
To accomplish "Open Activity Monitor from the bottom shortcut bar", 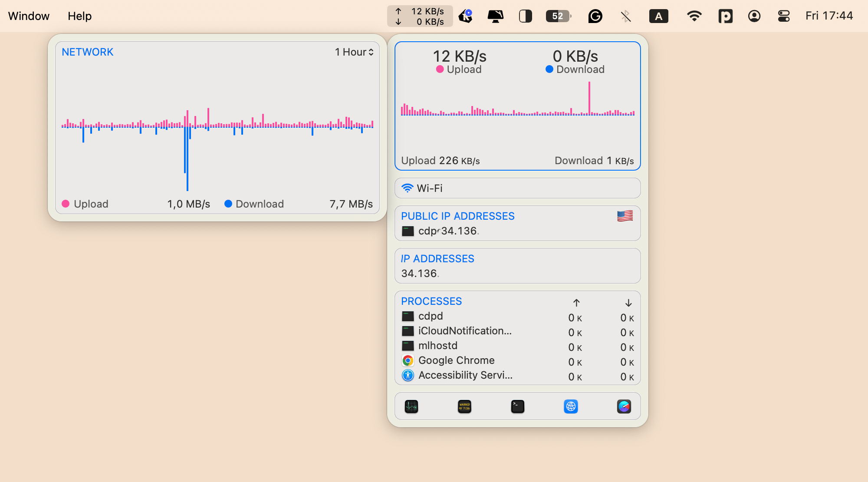I will point(411,406).
